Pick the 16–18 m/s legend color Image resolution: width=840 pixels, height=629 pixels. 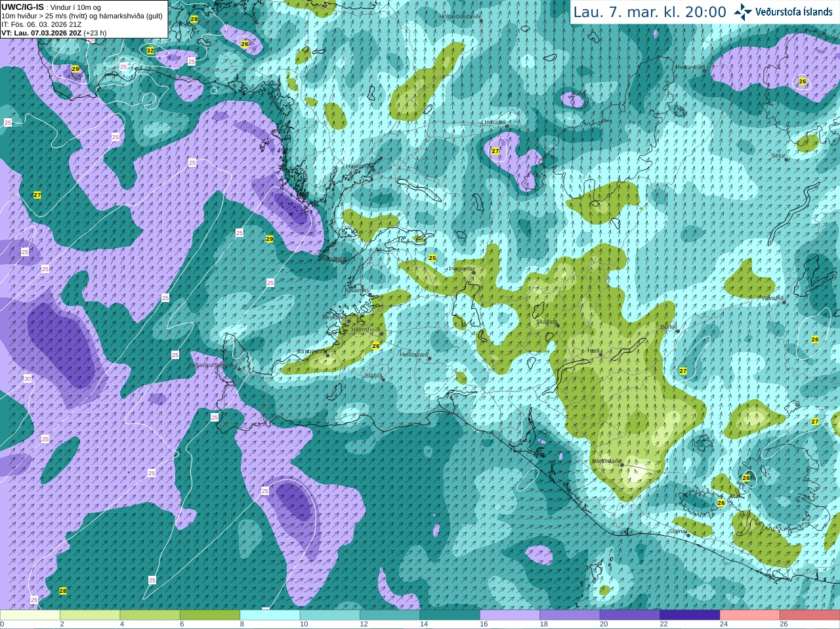pyautogui.click(x=510, y=615)
